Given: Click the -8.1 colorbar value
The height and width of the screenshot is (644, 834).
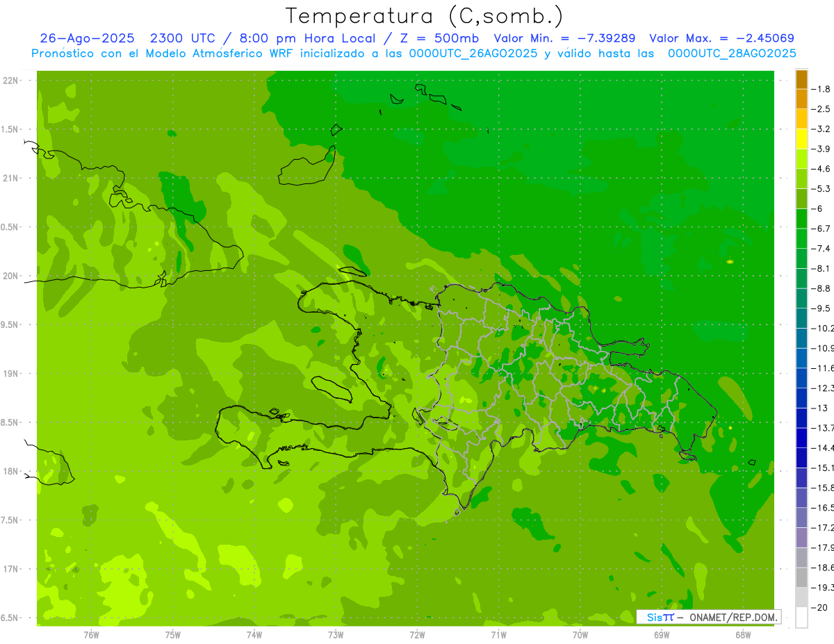Looking at the screenshot, I should [x=821, y=268].
